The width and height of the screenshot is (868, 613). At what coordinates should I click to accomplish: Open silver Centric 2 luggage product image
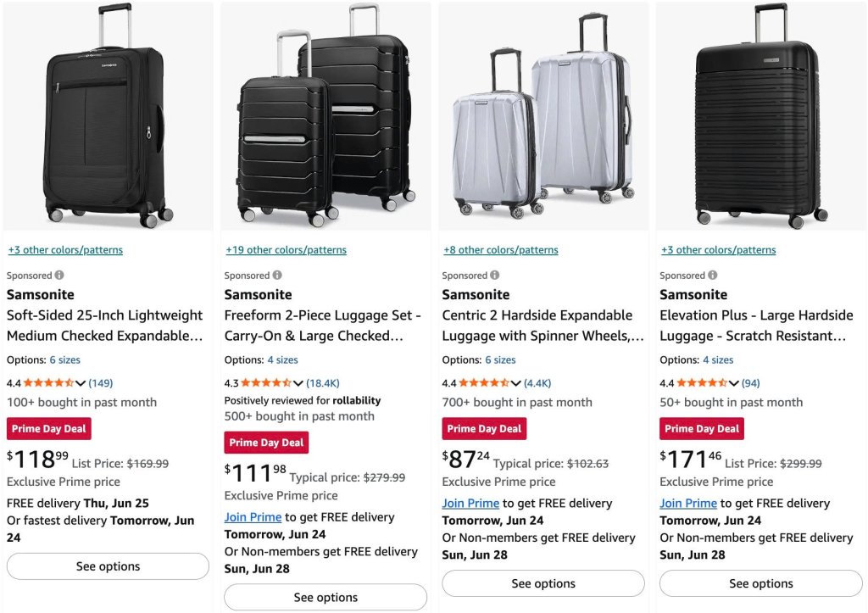point(543,116)
